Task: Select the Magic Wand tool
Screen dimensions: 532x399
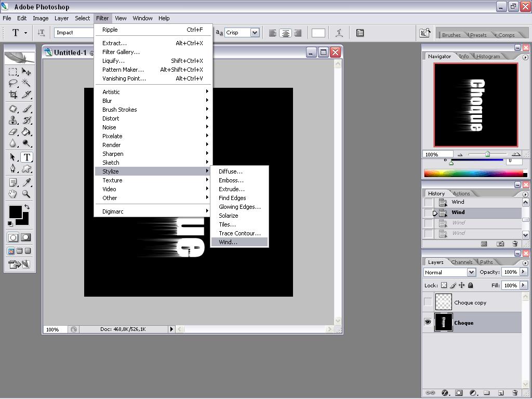Action: pyautogui.click(x=26, y=83)
